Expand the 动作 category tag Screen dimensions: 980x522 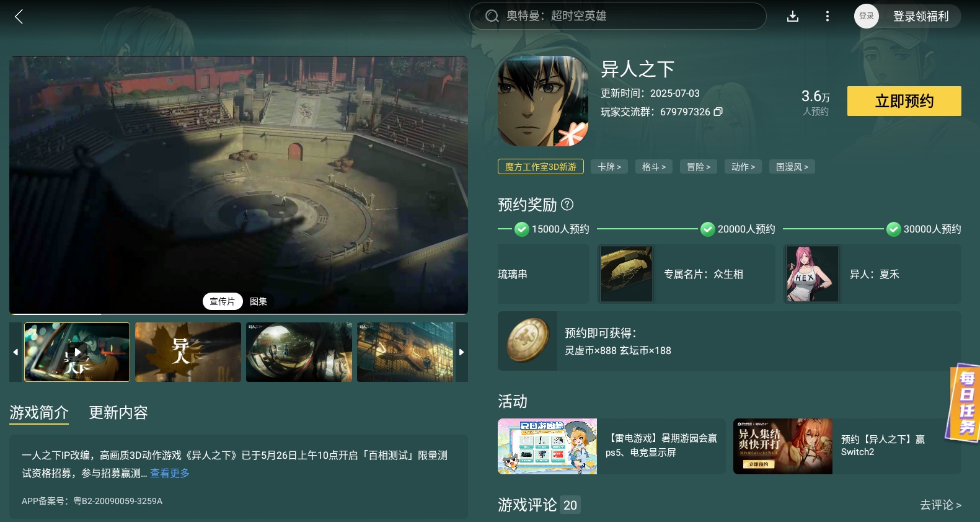[x=743, y=167]
